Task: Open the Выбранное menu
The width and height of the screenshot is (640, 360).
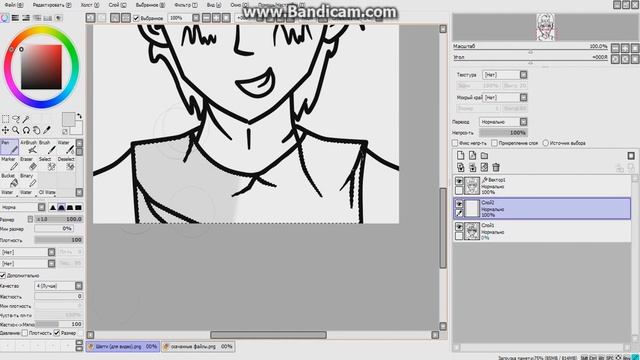Action: tap(150, 5)
